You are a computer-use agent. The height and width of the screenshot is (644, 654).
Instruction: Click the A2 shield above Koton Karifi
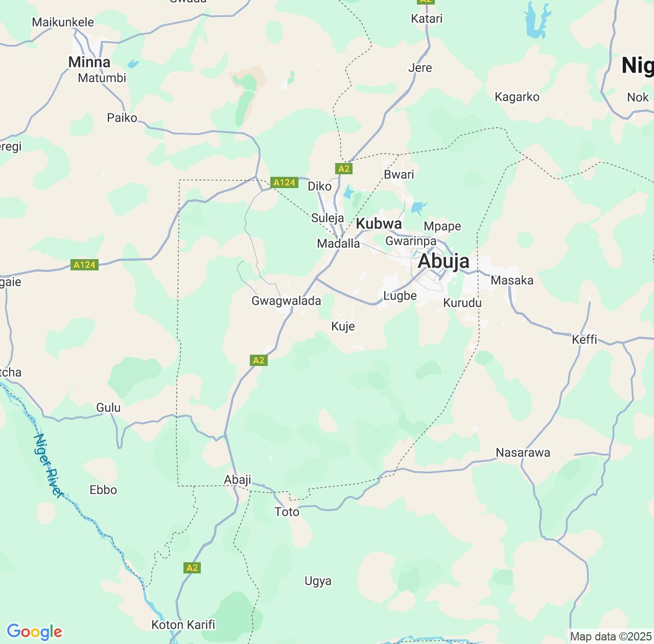tap(192, 568)
